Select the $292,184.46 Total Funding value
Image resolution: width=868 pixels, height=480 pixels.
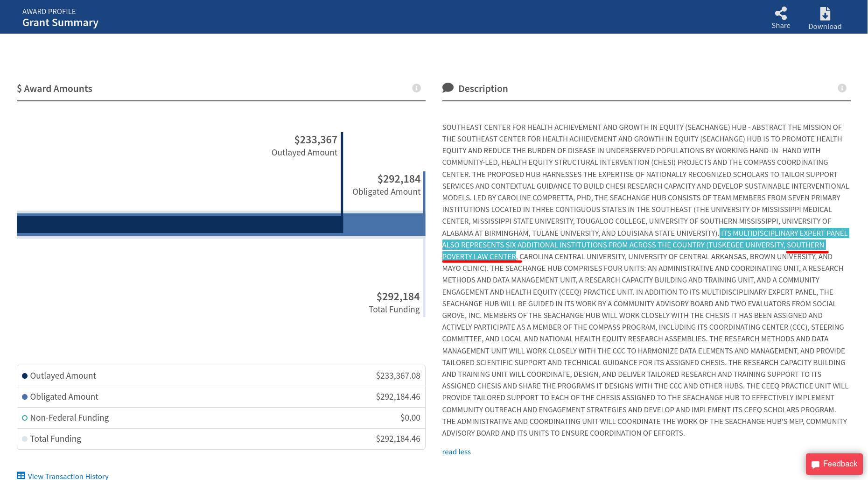398,439
